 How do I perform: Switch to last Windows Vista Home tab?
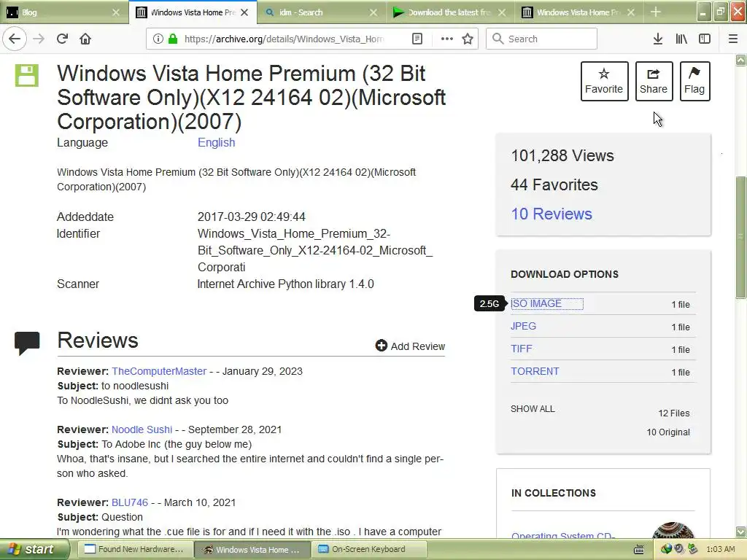[578, 12]
